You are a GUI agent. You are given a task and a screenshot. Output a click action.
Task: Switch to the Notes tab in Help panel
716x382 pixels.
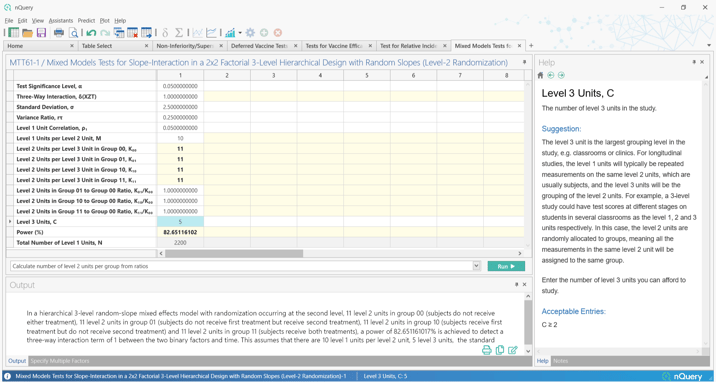[560, 361]
